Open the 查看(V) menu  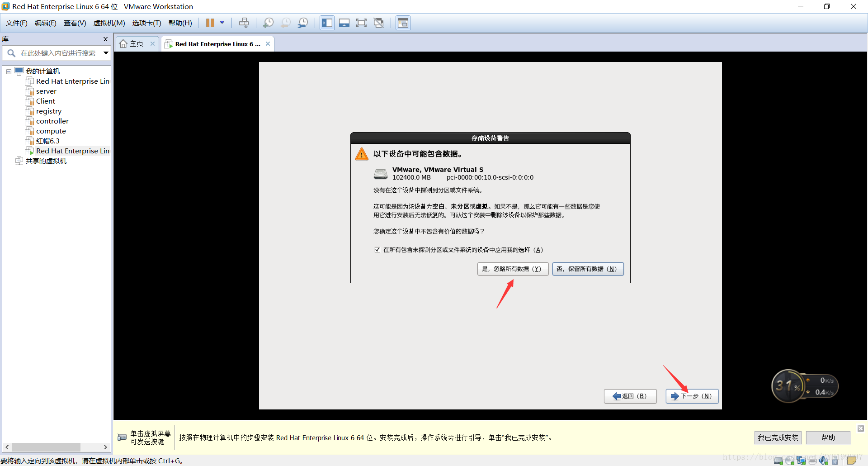75,23
